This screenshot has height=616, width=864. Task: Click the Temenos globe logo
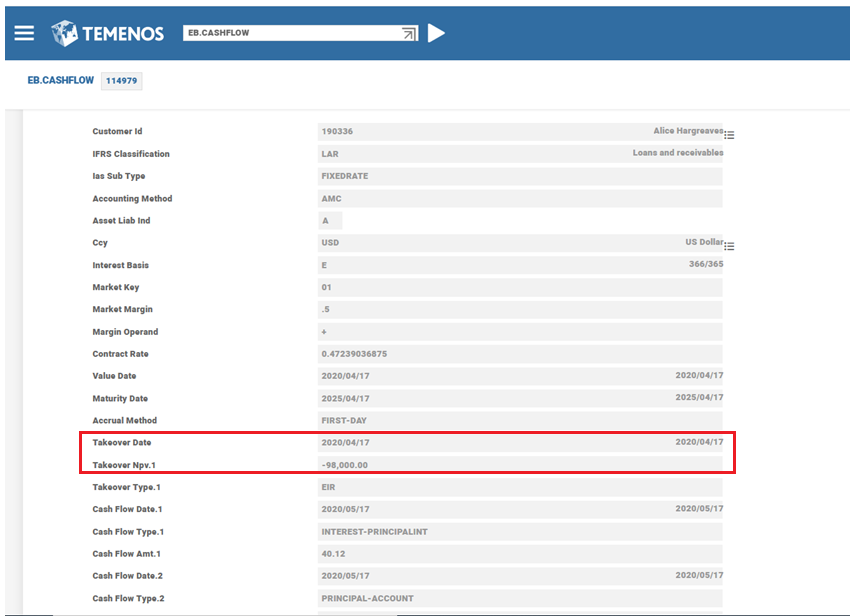tap(64, 33)
